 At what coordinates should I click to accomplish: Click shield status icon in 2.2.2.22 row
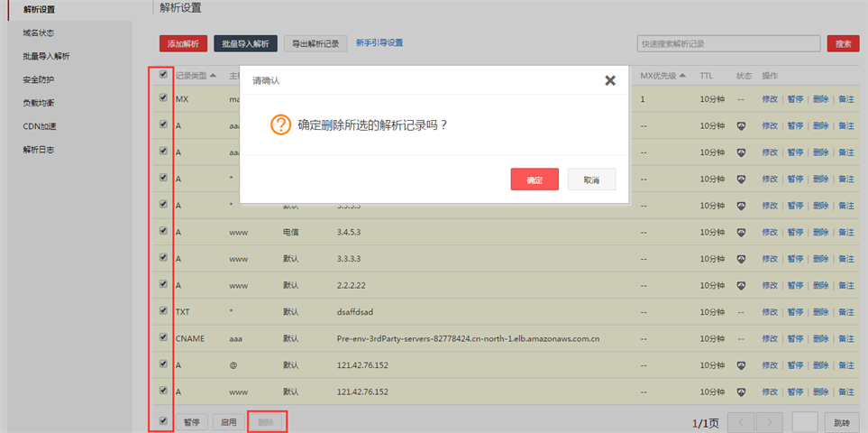coord(741,285)
